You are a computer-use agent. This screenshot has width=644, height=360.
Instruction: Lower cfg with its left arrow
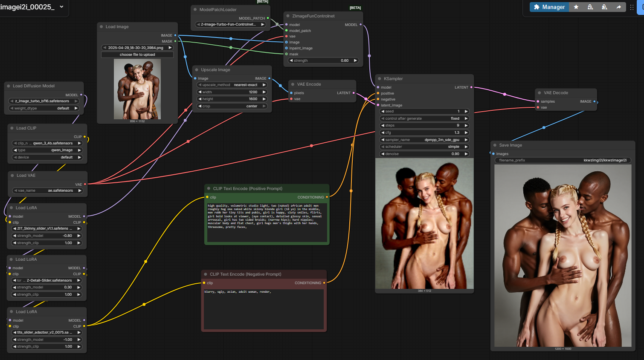[x=383, y=132]
